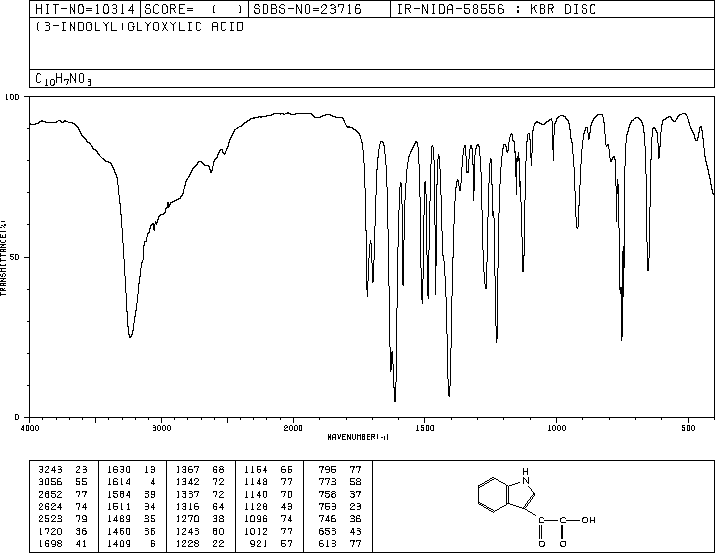Select the IR-NIDA-58556 : KBR DISC label
The width and height of the screenshot is (715, 553).
click(x=496, y=9)
